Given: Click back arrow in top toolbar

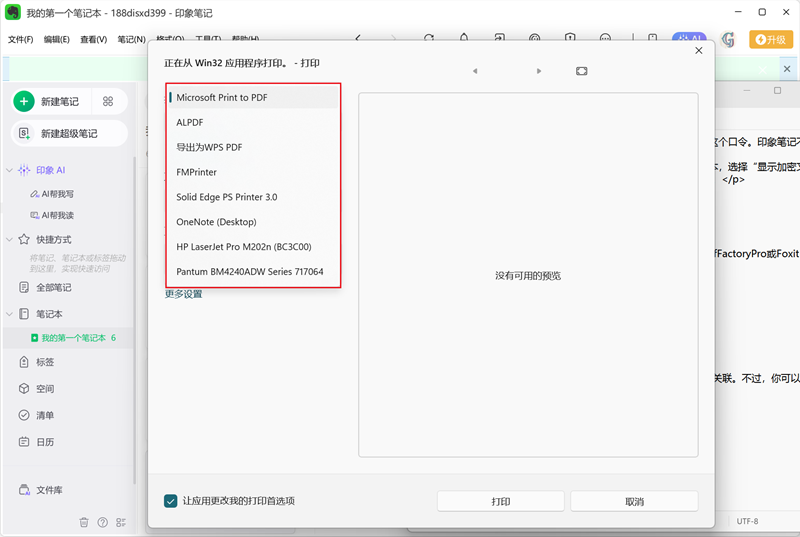Looking at the screenshot, I should [358, 38].
